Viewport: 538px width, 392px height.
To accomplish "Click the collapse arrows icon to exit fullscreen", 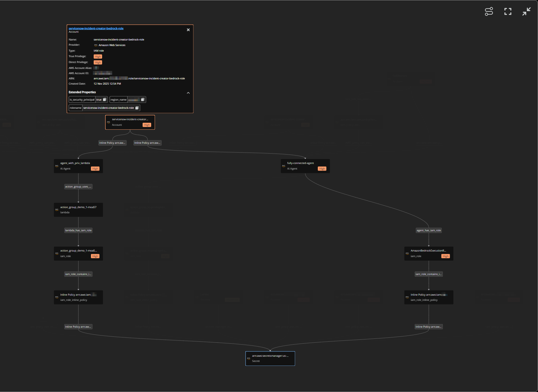I will point(526,11).
